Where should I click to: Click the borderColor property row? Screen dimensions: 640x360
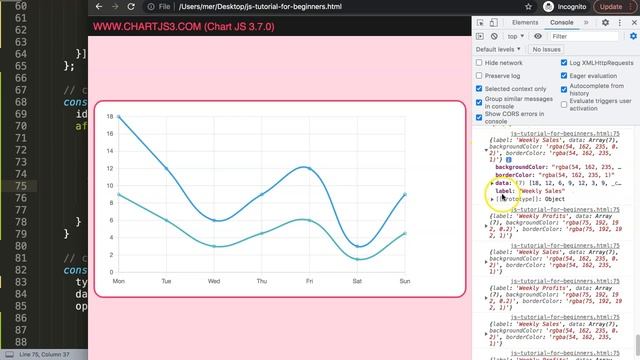pyautogui.click(x=555, y=175)
